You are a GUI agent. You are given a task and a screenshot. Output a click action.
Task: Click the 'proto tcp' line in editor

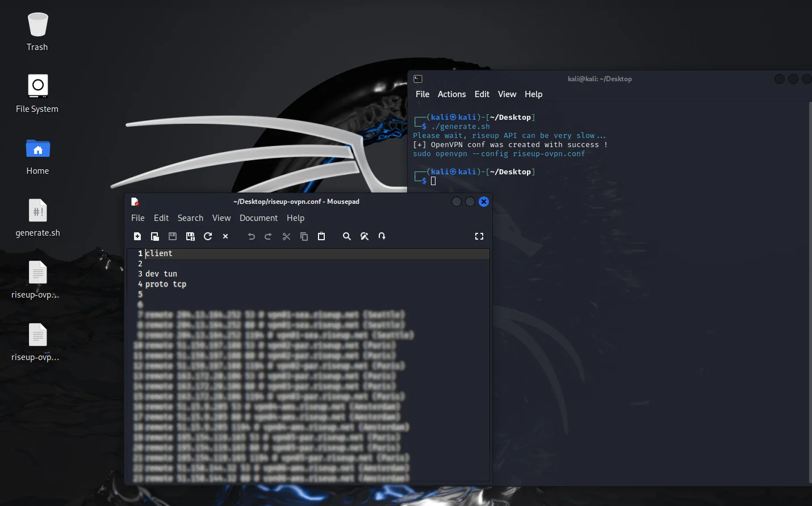pos(166,284)
